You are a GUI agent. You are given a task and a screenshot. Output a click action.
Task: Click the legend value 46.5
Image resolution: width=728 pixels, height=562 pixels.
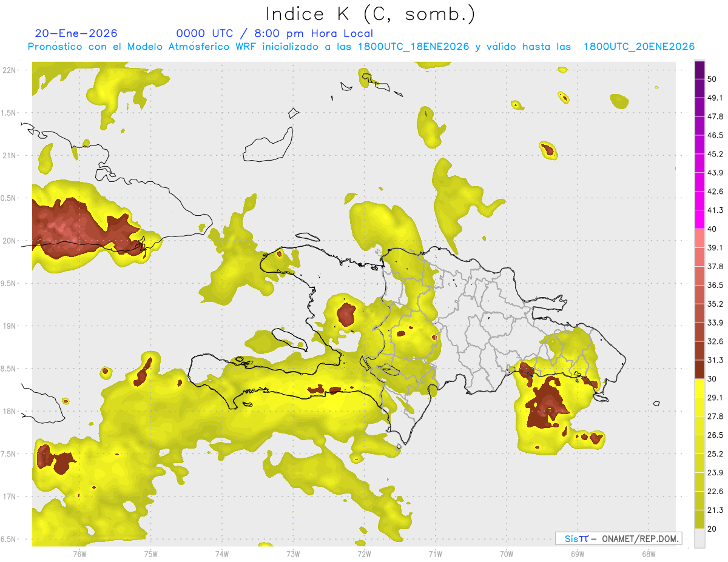point(715,135)
